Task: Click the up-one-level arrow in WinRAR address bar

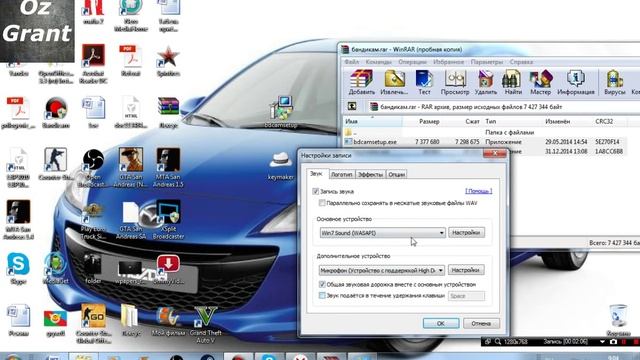Action: (x=351, y=107)
